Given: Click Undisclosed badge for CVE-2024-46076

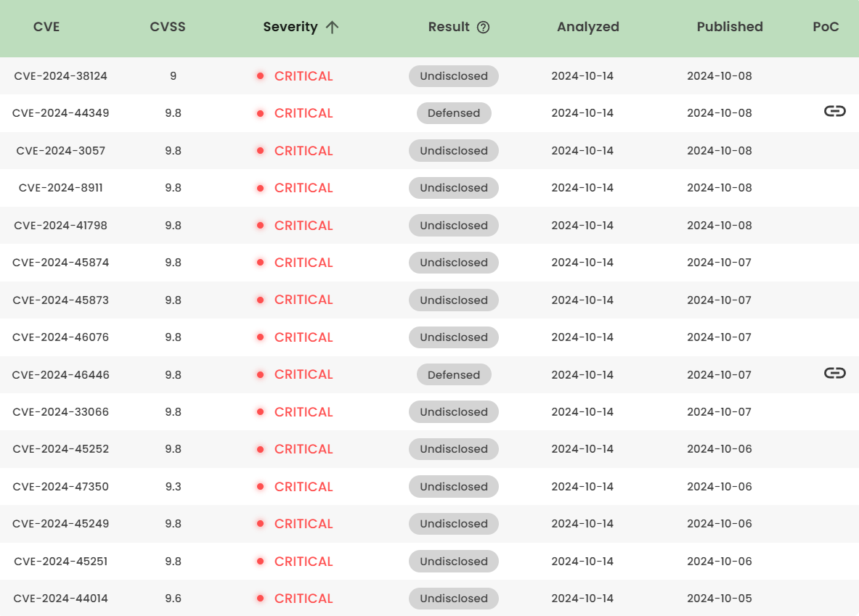Looking at the screenshot, I should tap(454, 337).
